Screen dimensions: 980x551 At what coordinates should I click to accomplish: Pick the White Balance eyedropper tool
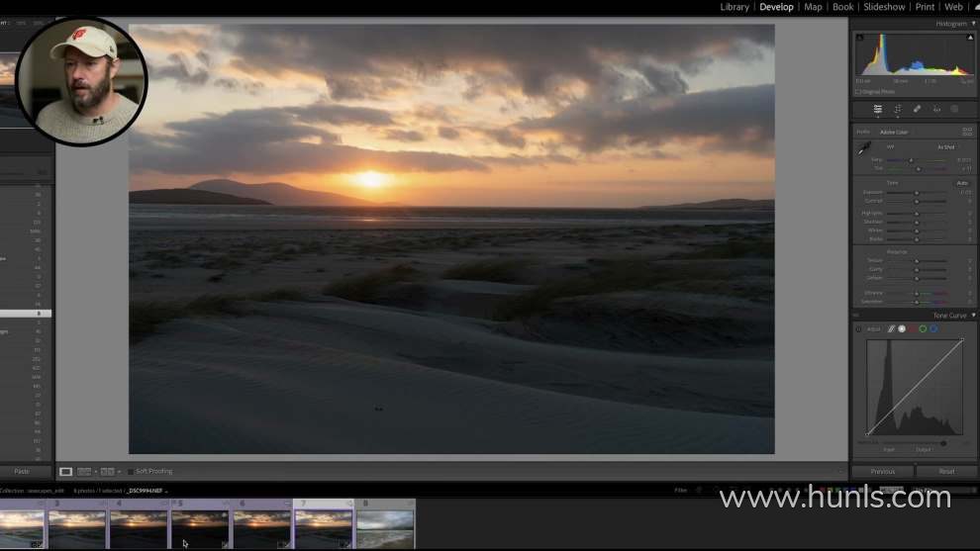click(x=864, y=148)
